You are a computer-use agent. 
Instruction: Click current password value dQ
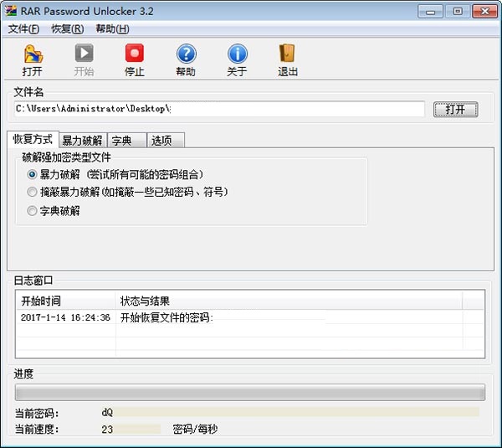point(107,413)
